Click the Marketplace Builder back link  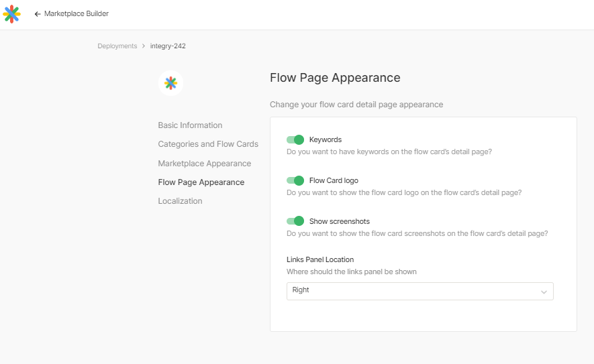(77, 13)
